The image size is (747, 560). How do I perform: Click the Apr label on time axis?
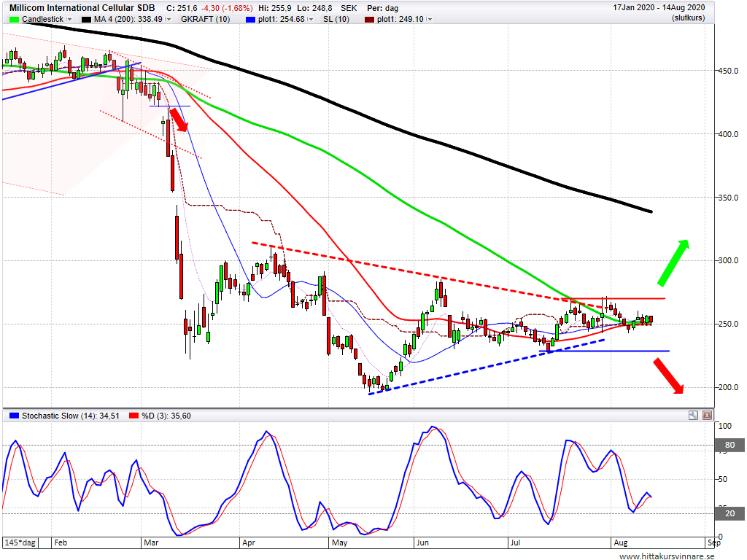tap(249, 542)
